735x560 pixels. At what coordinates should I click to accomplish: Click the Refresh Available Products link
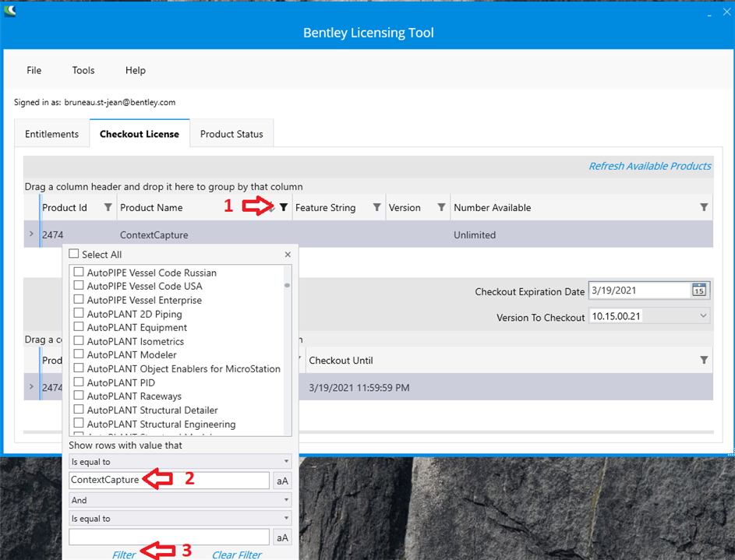(650, 166)
